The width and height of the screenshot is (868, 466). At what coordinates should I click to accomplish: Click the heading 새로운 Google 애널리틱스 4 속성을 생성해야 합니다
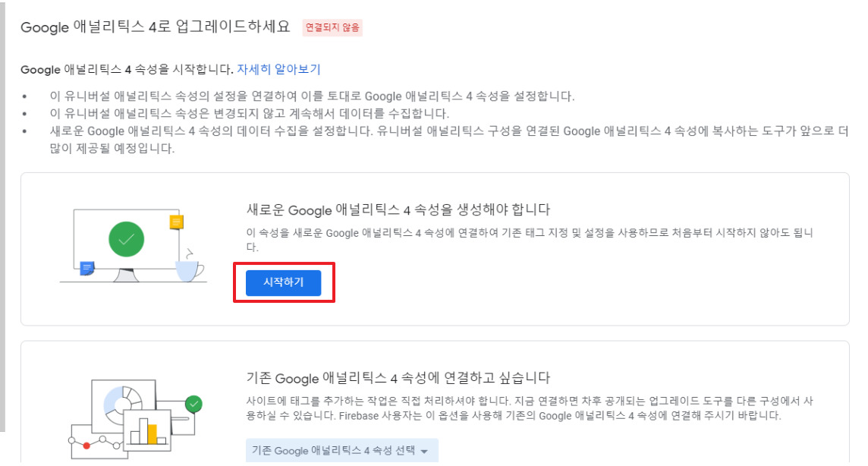click(398, 209)
